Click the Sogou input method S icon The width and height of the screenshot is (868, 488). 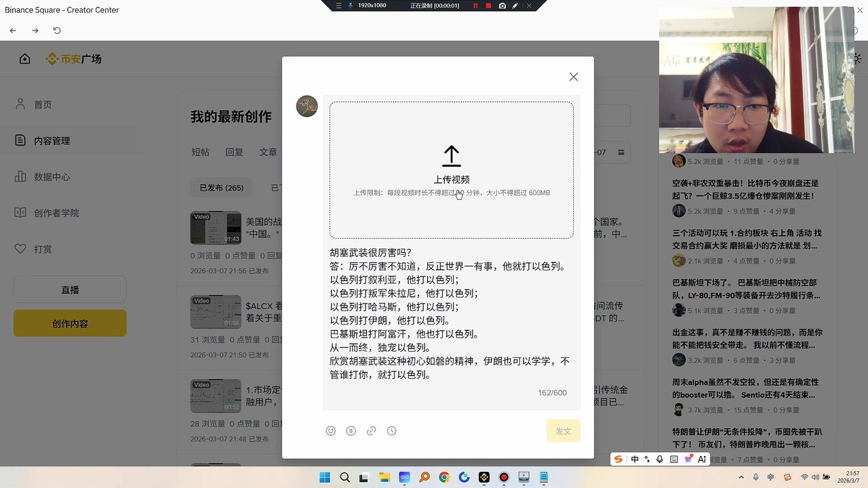point(618,459)
